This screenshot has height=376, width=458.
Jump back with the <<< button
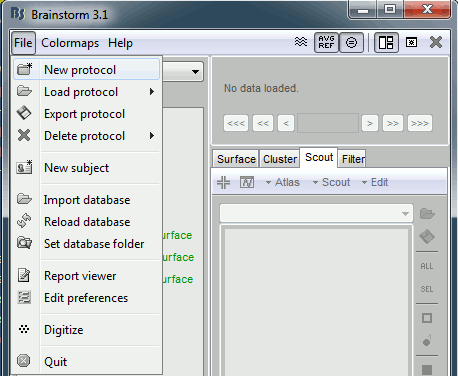[236, 123]
